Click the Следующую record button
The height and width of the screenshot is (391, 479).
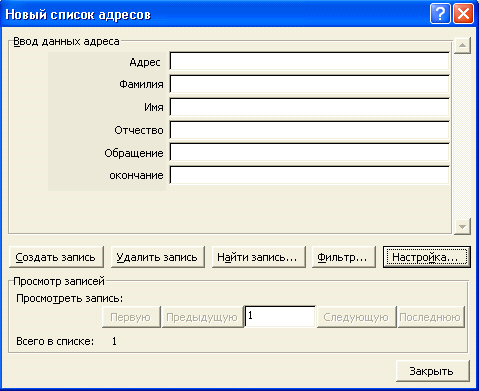point(356,317)
